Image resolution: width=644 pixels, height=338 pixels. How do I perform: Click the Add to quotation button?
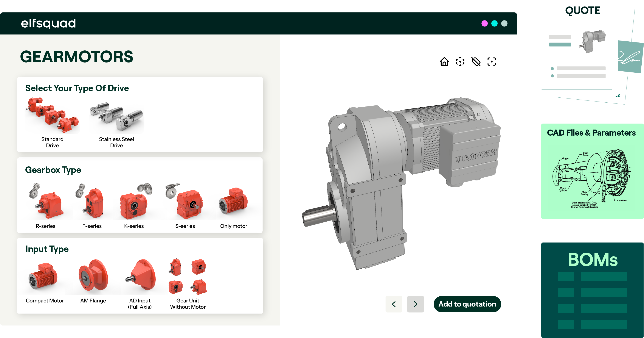[467, 304]
